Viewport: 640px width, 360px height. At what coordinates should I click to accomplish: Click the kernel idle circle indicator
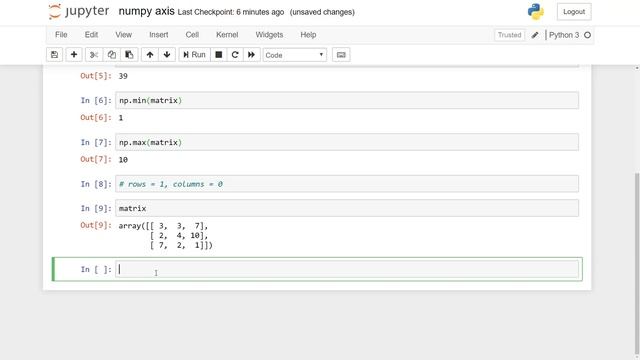coord(587,35)
